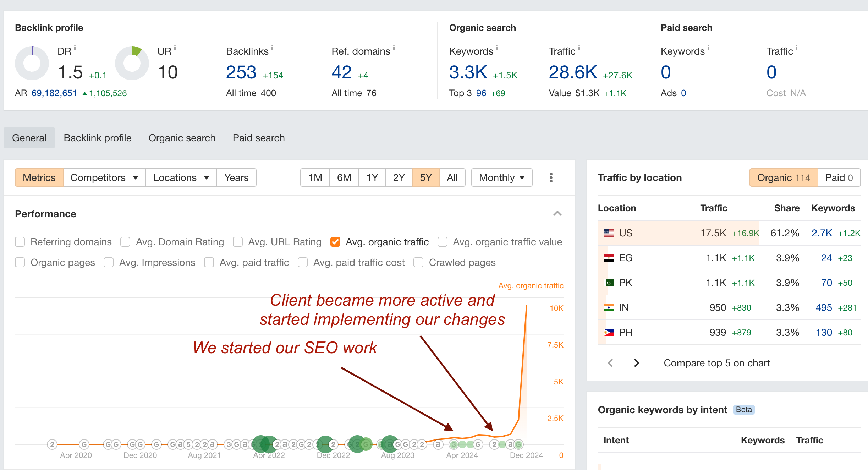The width and height of the screenshot is (868, 470).
Task: Open IN keywords 495 link
Action: (824, 308)
